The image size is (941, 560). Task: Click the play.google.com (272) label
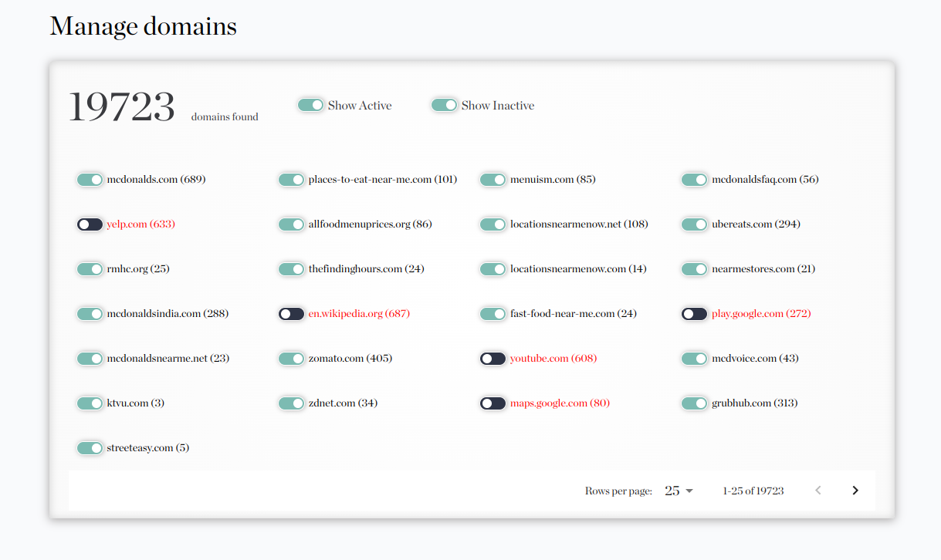point(761,314)
